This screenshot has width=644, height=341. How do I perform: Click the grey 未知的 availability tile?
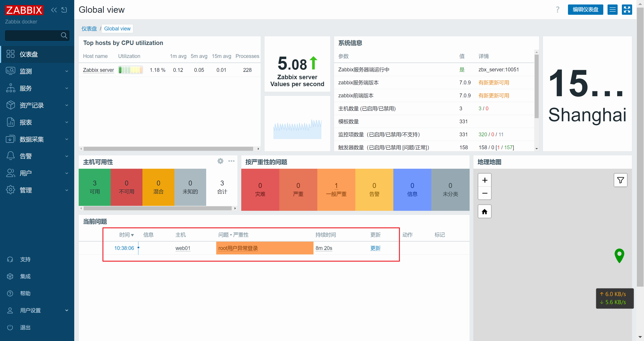[x=190, y=187]
